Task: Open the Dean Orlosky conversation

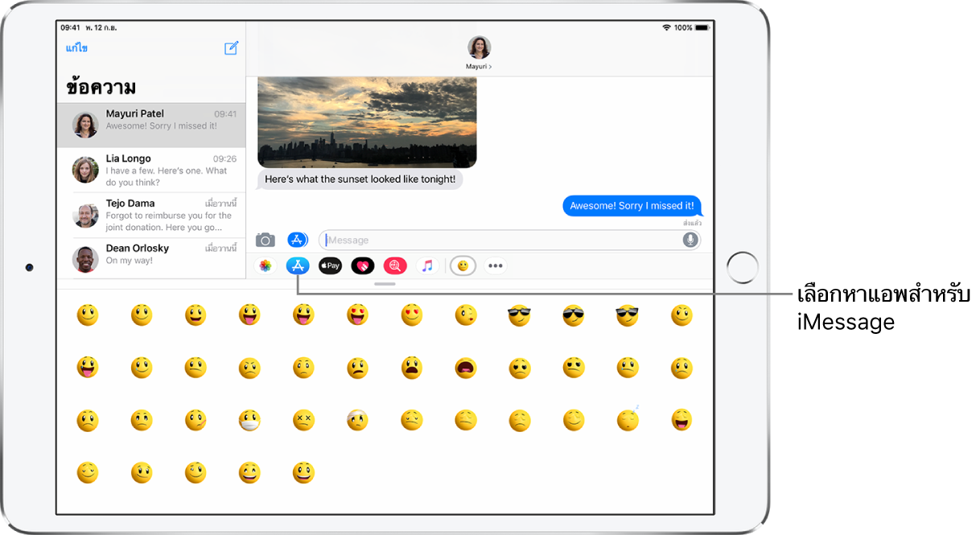Action: click(151, 258)
